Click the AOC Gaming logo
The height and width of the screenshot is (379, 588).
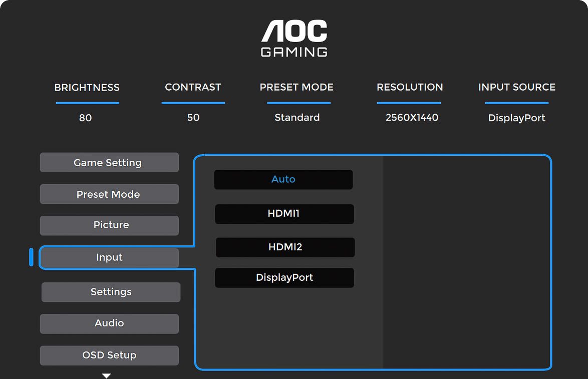coord(294,39)
